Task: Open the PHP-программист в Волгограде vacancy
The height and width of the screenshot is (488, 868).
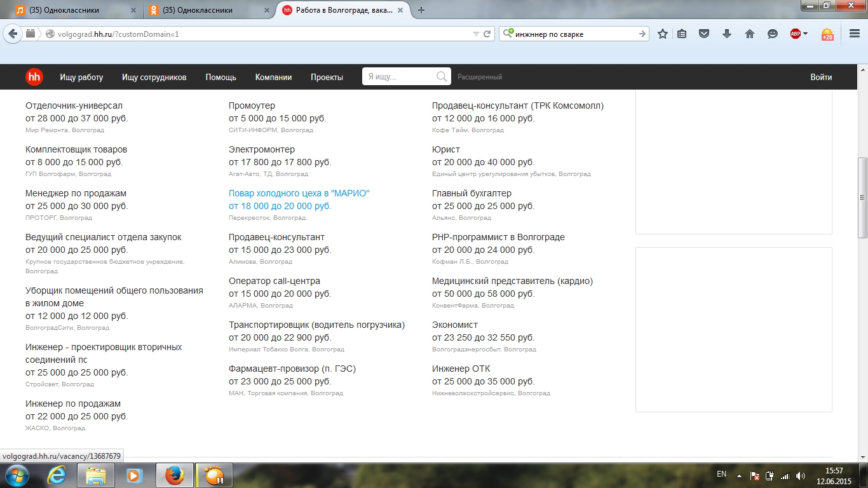Action: [x=498, y=237]
